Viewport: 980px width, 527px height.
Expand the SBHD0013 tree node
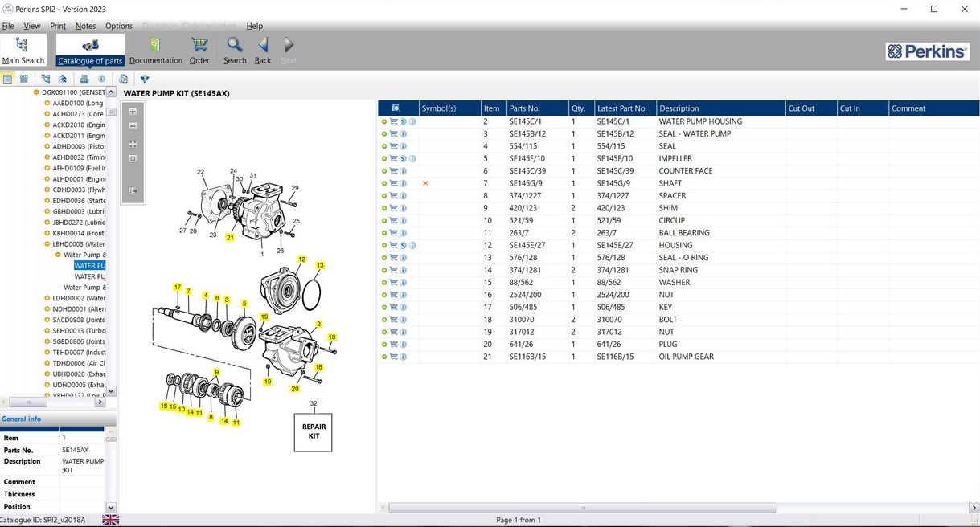[x=47, y=331]
